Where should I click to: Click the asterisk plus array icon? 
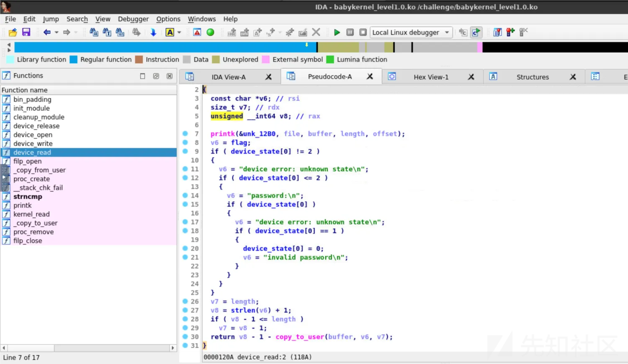(x=289, y=32)
